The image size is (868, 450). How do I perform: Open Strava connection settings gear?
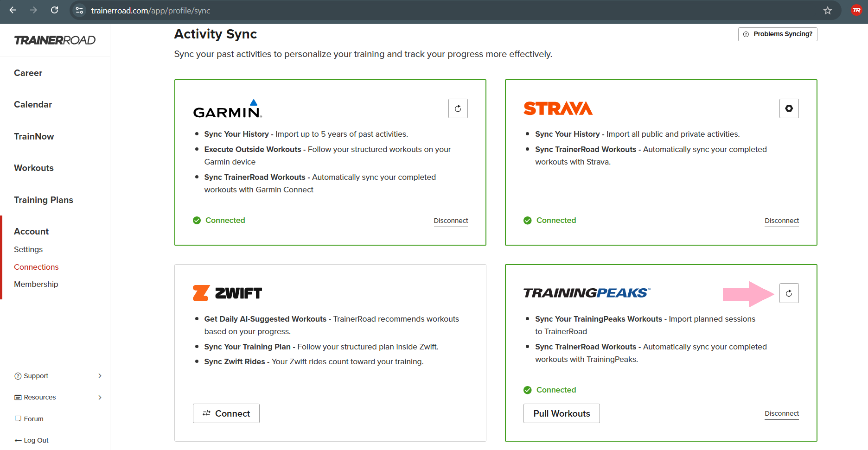tap(789, 108)
